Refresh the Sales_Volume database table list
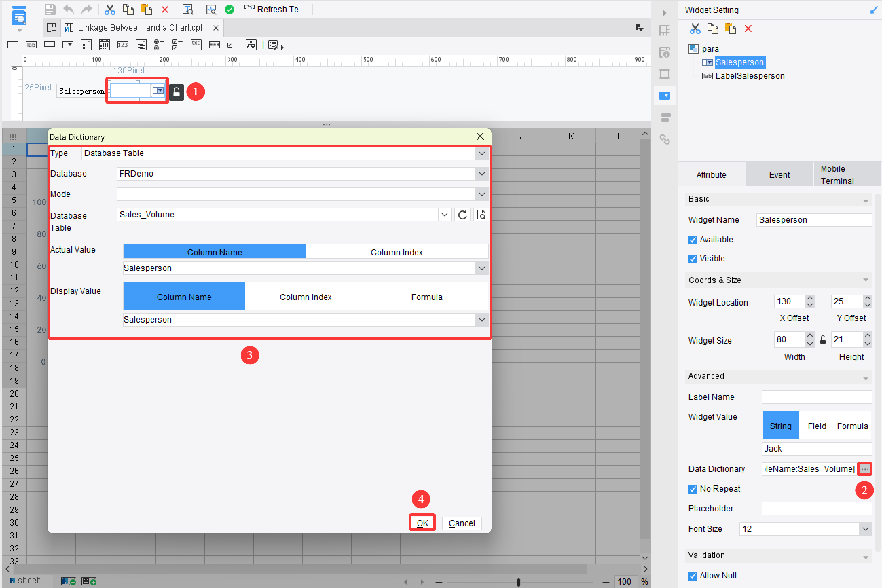 pos(462,215)
